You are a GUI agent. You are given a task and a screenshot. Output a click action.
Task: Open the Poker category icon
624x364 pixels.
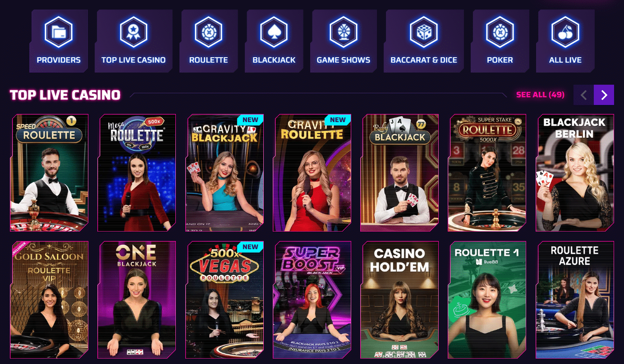pyautogui.click(x=500, y=32)
